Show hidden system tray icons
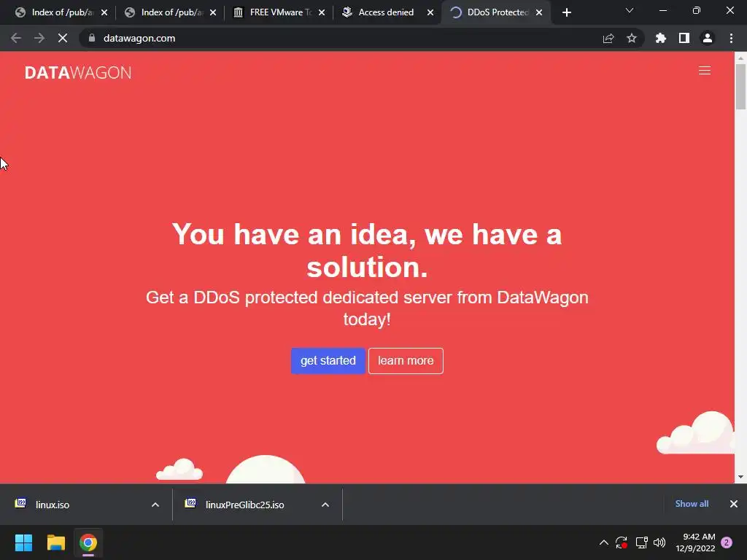Screen dimensions: 747x560 click(x=603, y=542)
